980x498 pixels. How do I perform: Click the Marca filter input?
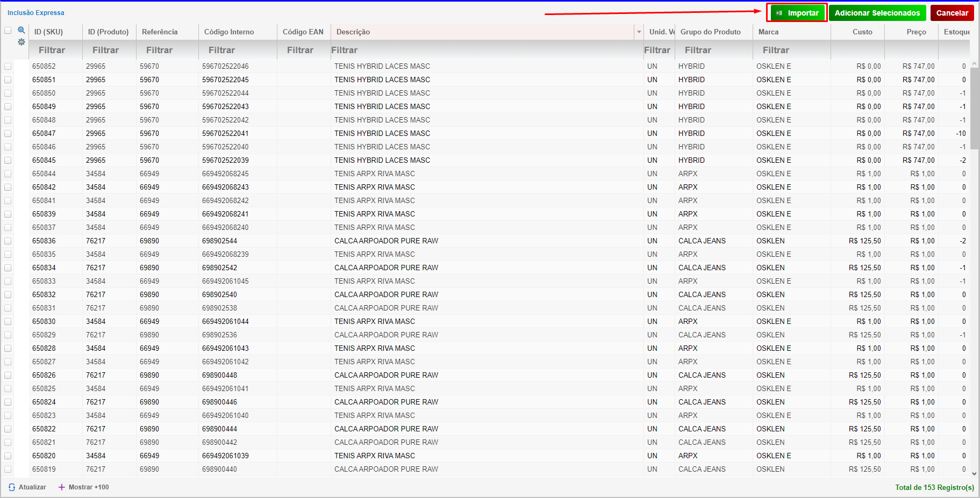791,50
